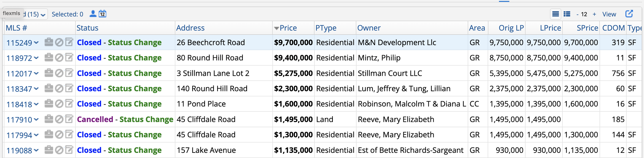Select the 45 Cliffdale Road Cancelled row

click(322, 119)
